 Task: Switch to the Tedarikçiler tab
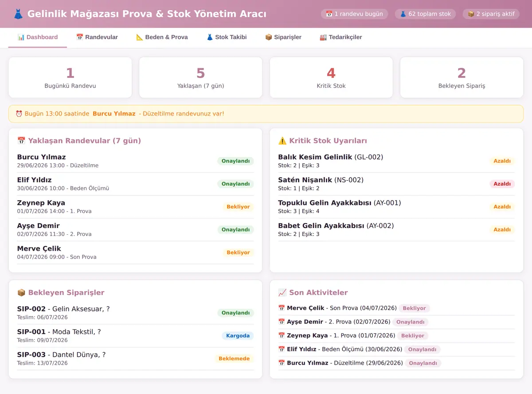(341, 37)
